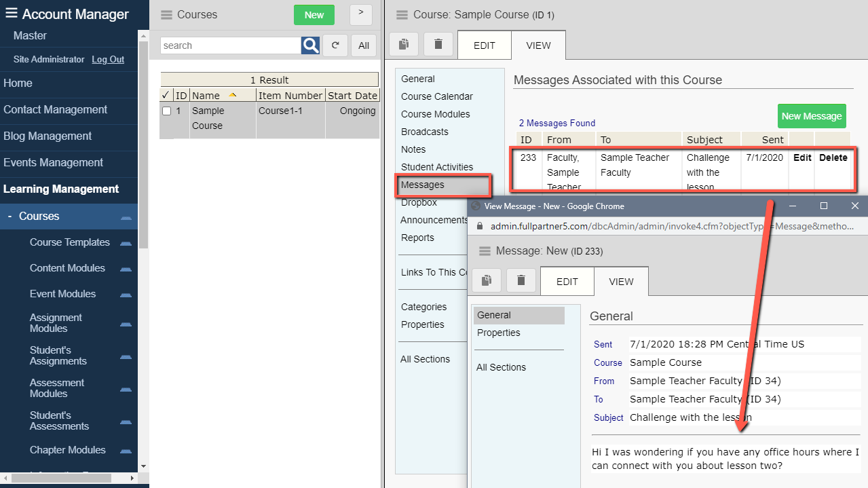The height and width of the screenshot is (488, 868).
Task: Click Edit for message 233
Action: pos(802,157)
